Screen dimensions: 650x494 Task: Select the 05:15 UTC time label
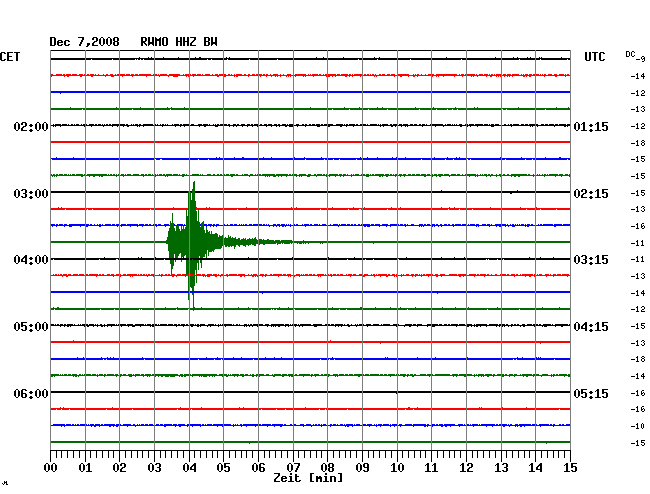(x=591, y=393)
